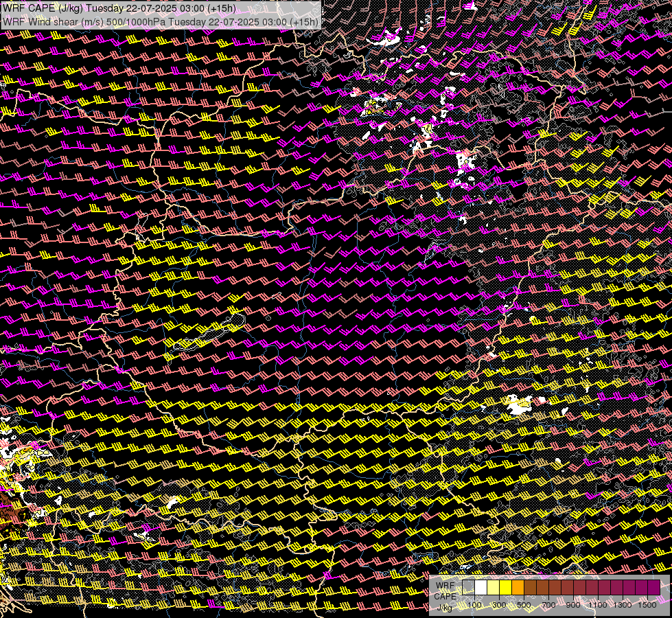Click the legend value 300
The width and height of the screenshot is (672, 618).
[x=499, y=605]
